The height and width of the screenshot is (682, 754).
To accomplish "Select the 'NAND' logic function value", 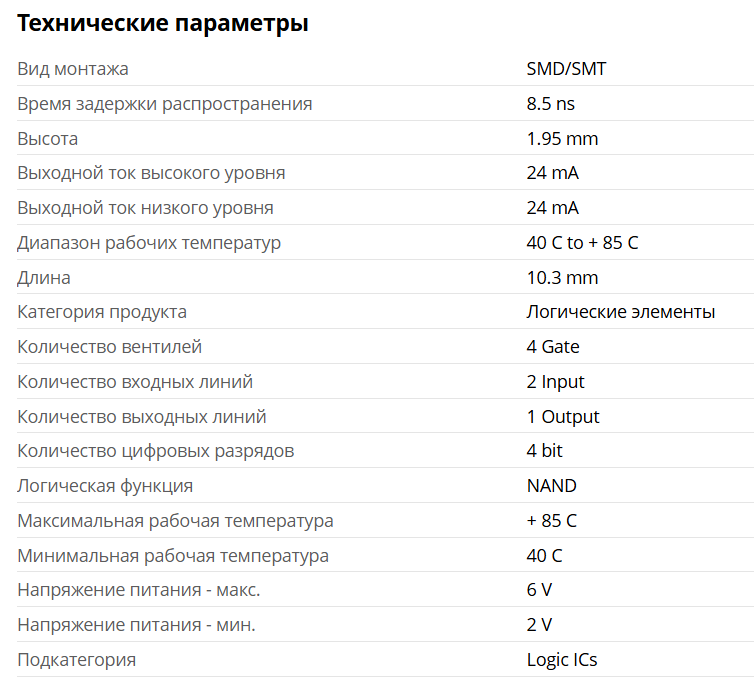I will (x=551, y=486).
